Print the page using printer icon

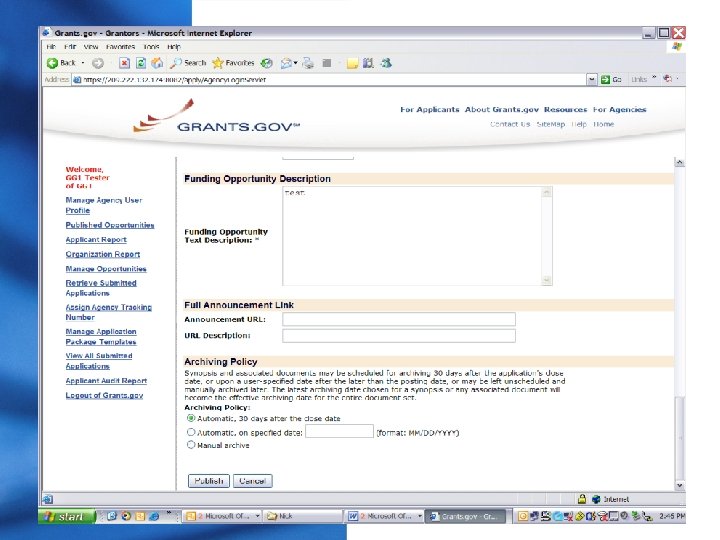pyautogui.click(x=308, y=63)
